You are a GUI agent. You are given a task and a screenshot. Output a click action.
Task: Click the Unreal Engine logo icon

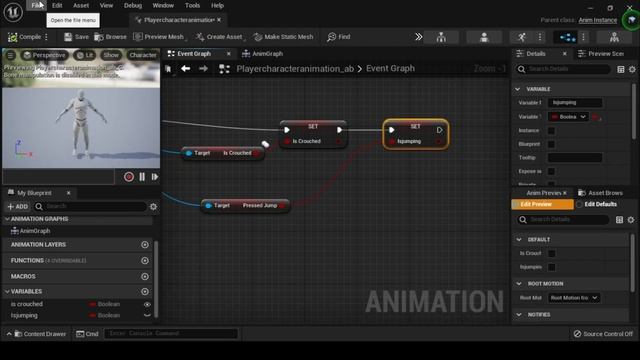13,12
